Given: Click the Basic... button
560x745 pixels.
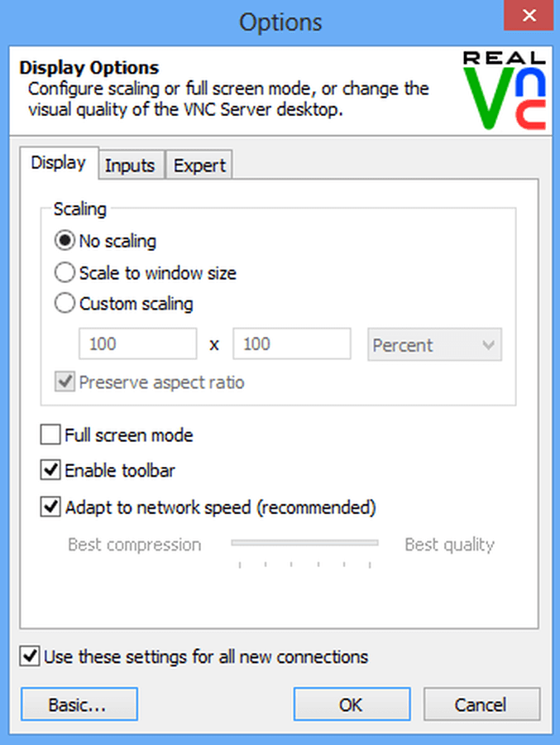Looking at the screenshot, I should 79,704.
